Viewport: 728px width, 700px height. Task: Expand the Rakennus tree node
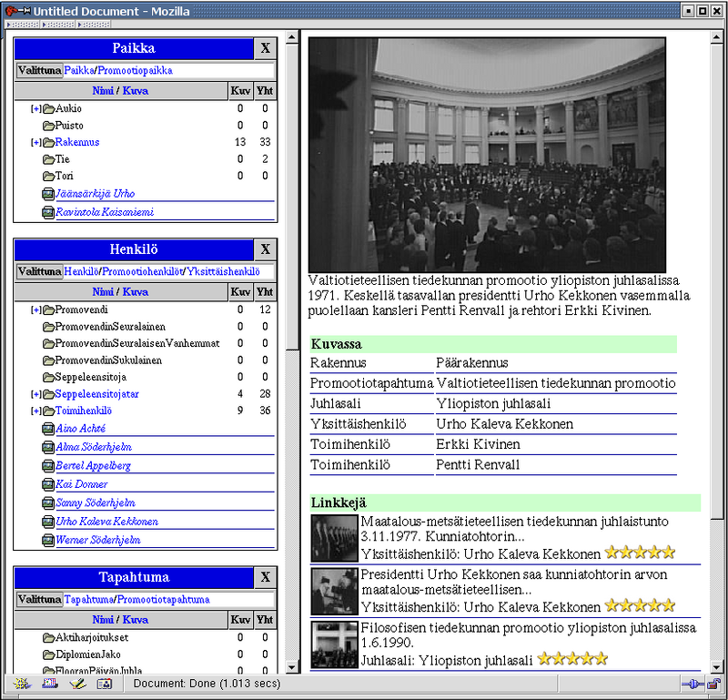click(x=35, y=142)
